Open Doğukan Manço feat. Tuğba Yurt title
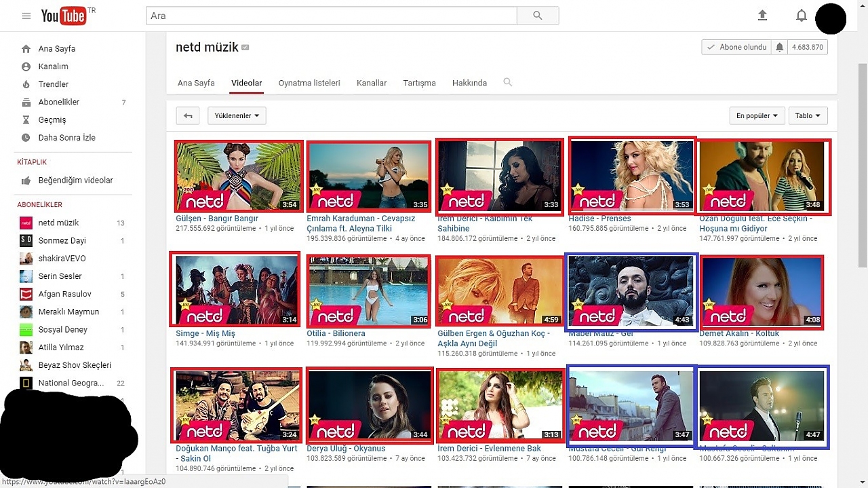Image resolution: width=868 pixels, height=488 pixels. 237,453
